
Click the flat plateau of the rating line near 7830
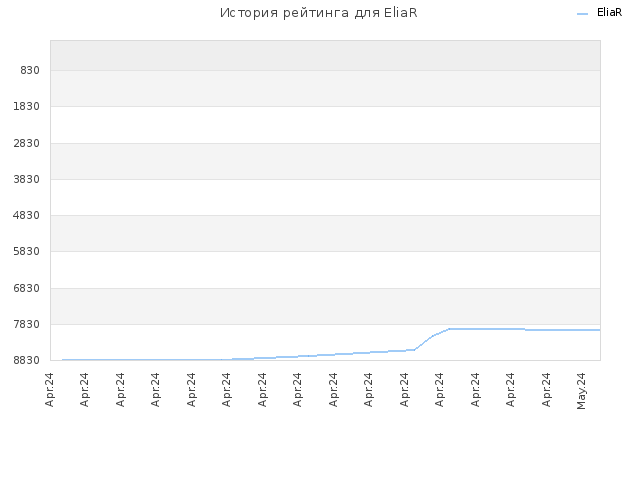click(486, 329)
